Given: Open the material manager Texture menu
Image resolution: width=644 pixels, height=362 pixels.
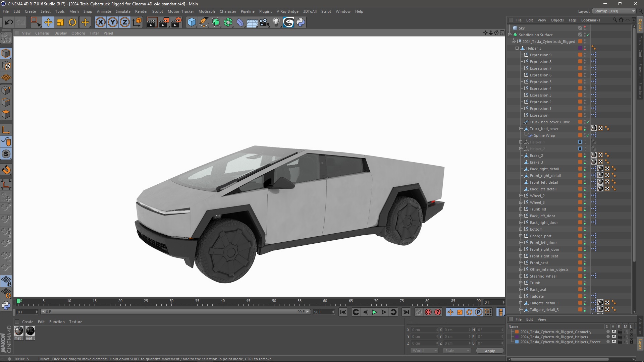Looking at the screenshot, I should coord(75,322).
